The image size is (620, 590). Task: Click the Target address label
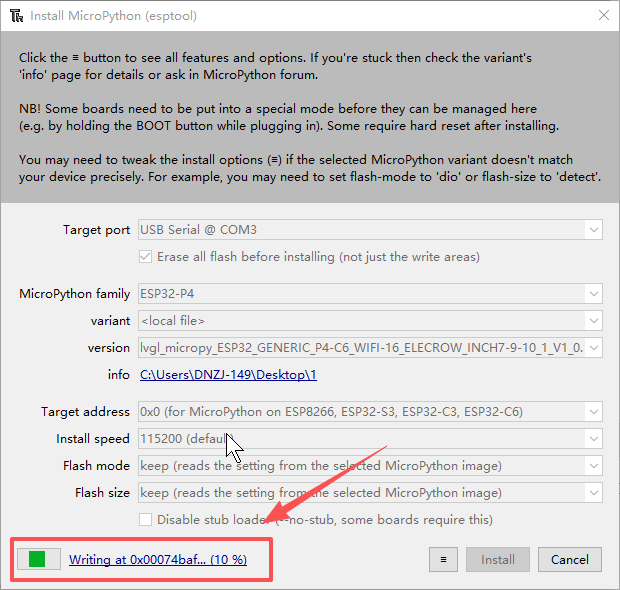(x=85, y=412)
